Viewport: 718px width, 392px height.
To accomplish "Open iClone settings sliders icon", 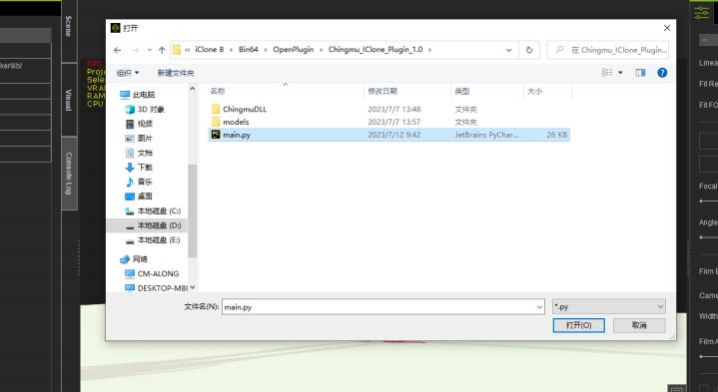I will tap(702, 12).
